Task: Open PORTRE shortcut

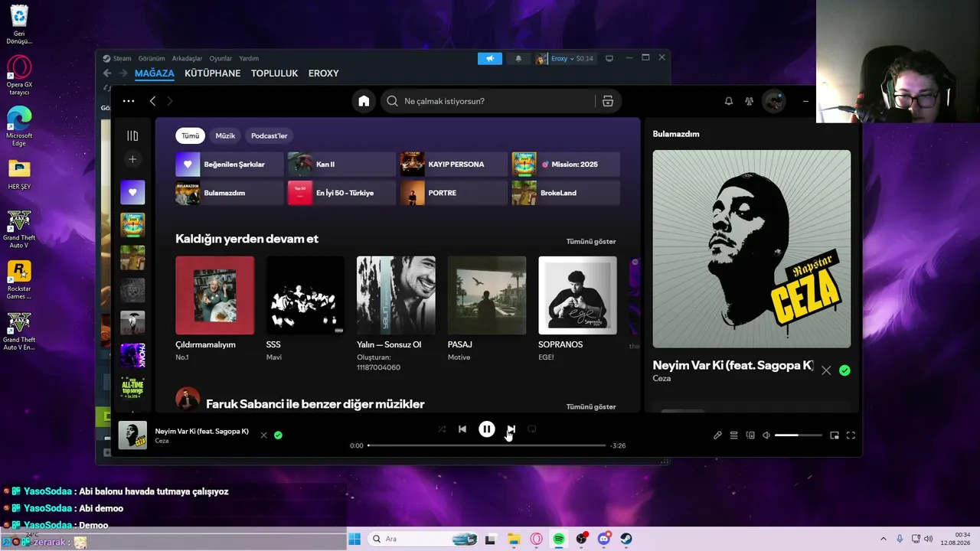Action: tap(454, 193)
